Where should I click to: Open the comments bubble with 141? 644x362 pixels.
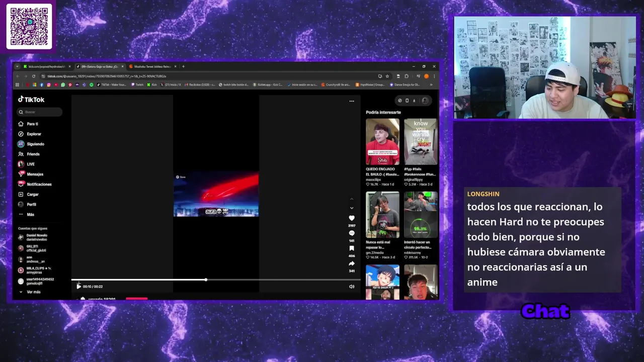[x=352, y=233]
